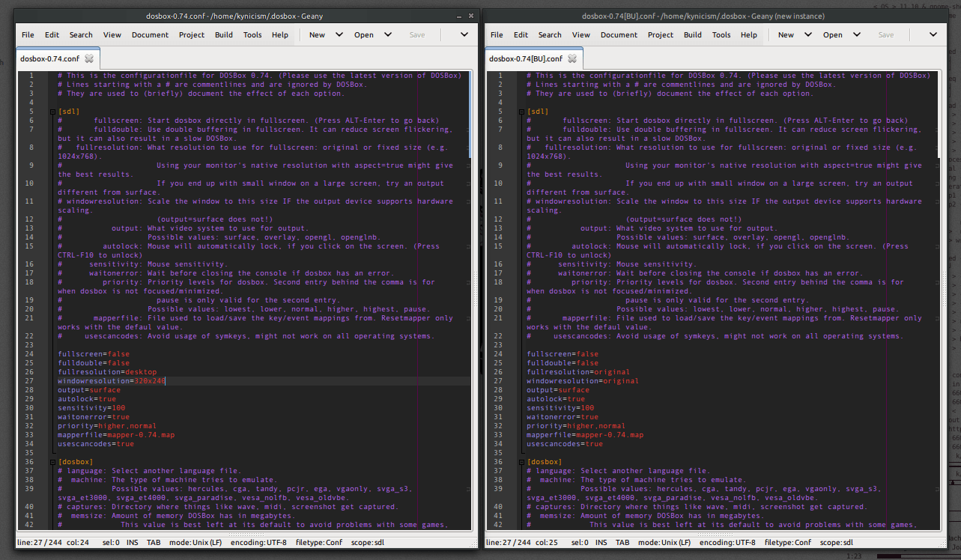961x560 pixels.
Task: Expand toolbar overflow chevron in left window
Action: point(464,34)
